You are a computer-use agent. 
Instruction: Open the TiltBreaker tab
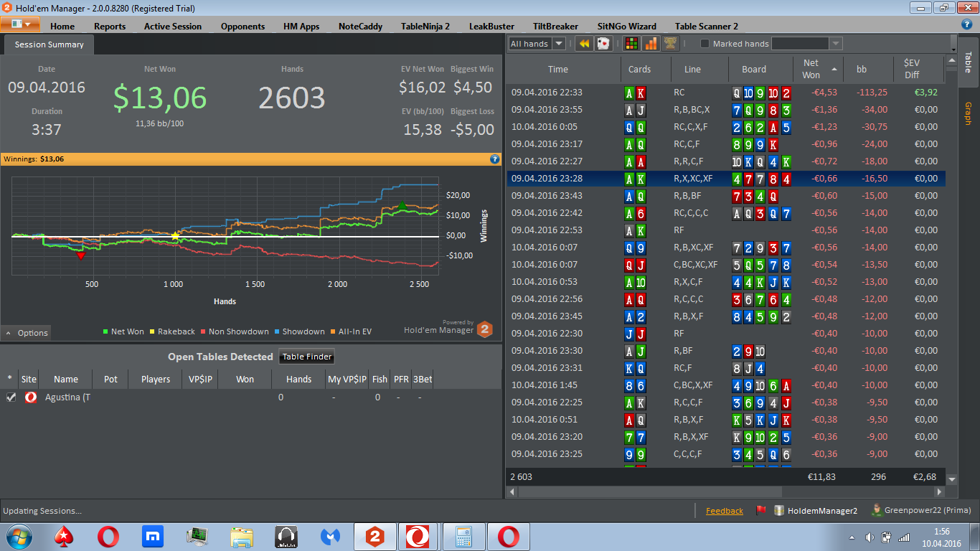[x=555, y=26]
